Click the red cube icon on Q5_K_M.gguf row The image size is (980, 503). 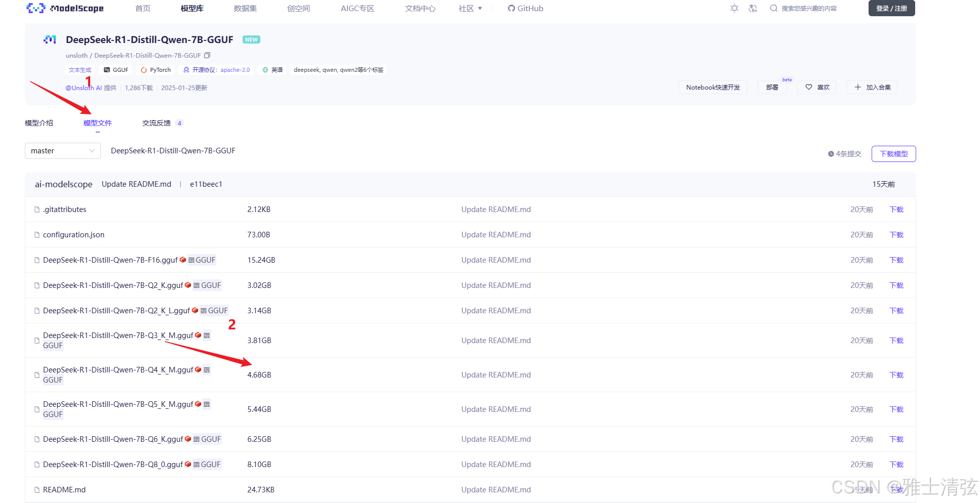[x=198, y=404]
